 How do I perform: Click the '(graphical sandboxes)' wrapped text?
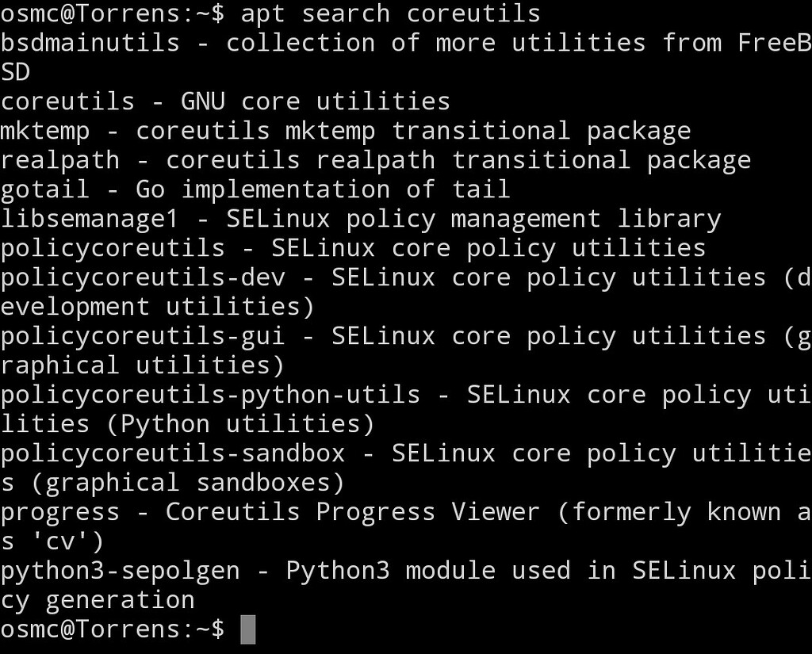(187, 484)
